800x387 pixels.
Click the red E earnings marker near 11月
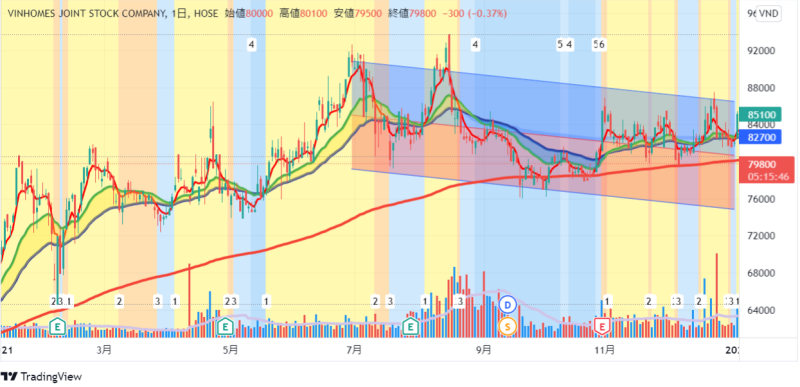[x=603, y=326]
